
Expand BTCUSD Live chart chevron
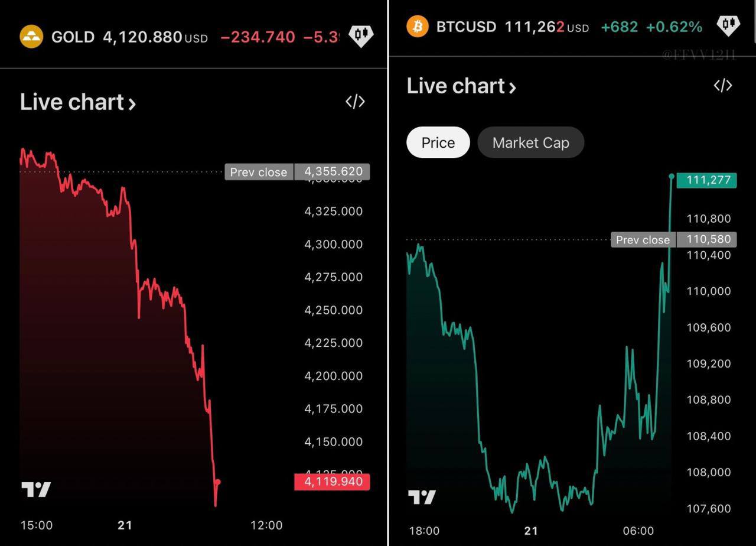[513, 88]
